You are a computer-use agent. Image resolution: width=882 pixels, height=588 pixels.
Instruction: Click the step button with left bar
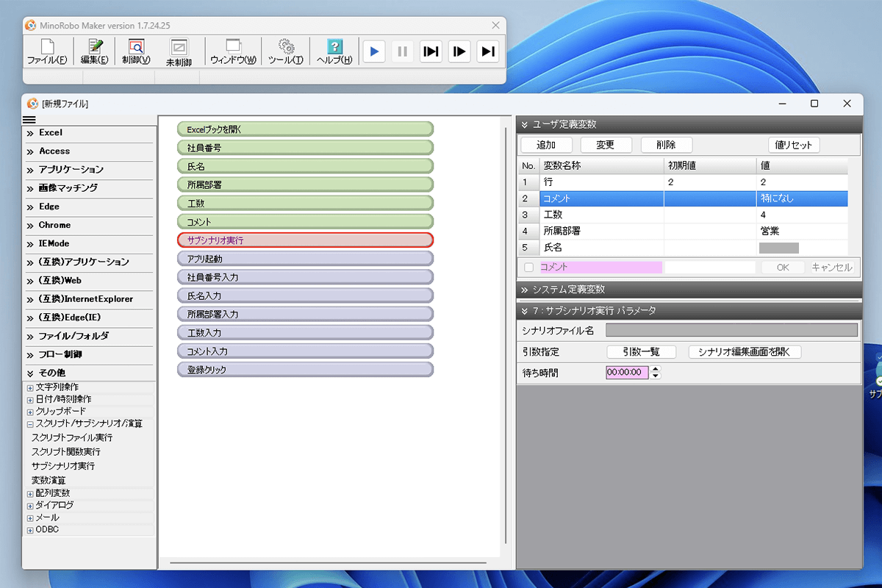(x=459, y=51)
